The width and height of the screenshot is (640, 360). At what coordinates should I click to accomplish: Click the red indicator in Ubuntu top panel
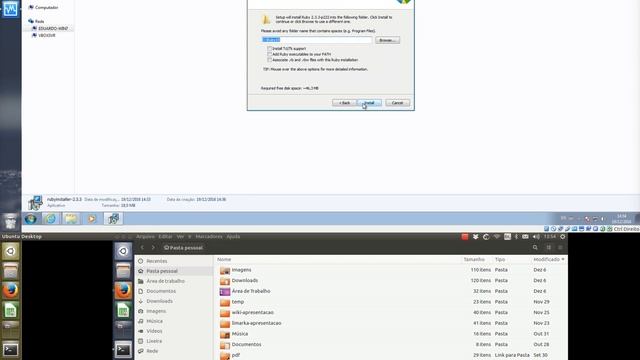[464, 237]
